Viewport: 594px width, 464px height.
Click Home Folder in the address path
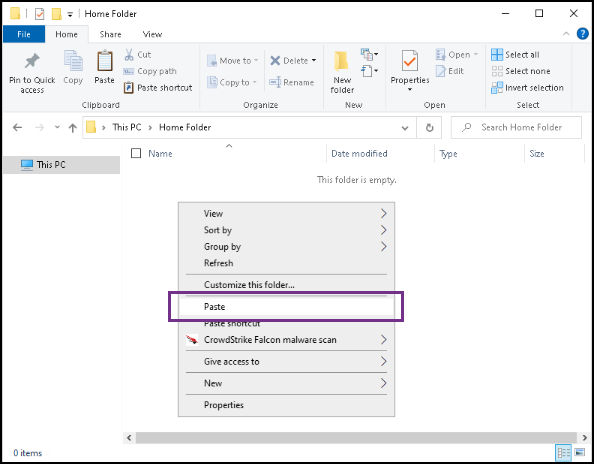[x=185, y=127]
